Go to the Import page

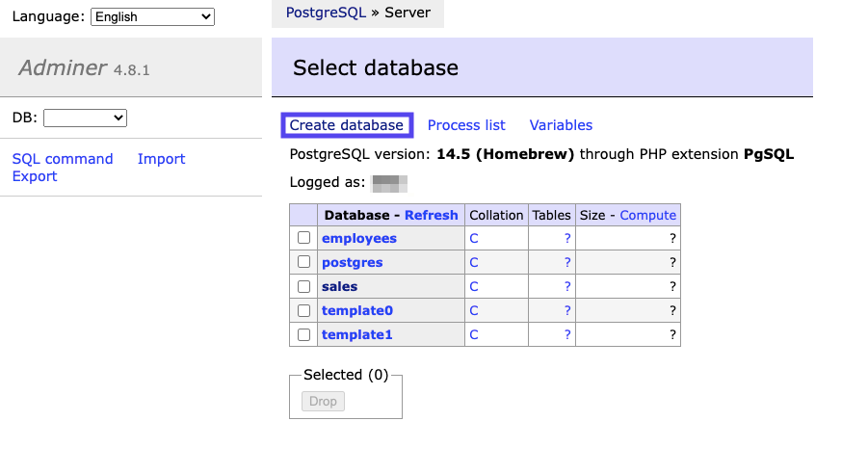point(161,159)
